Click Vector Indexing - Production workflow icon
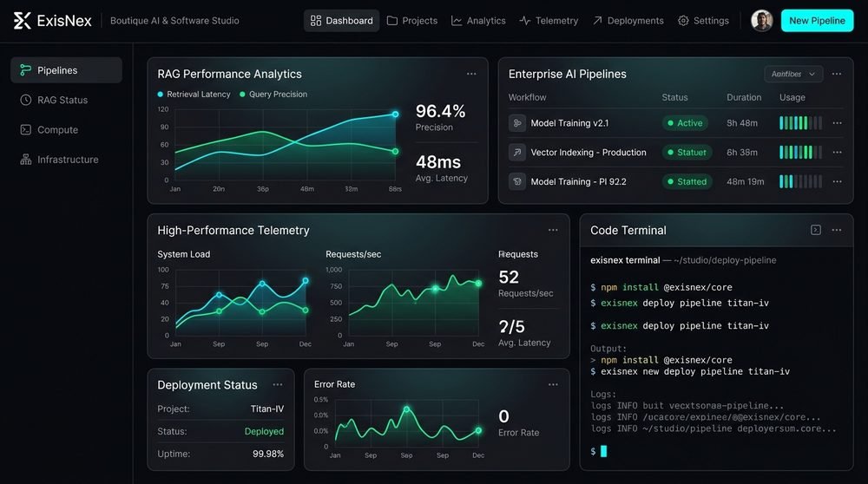 (517, 152)
